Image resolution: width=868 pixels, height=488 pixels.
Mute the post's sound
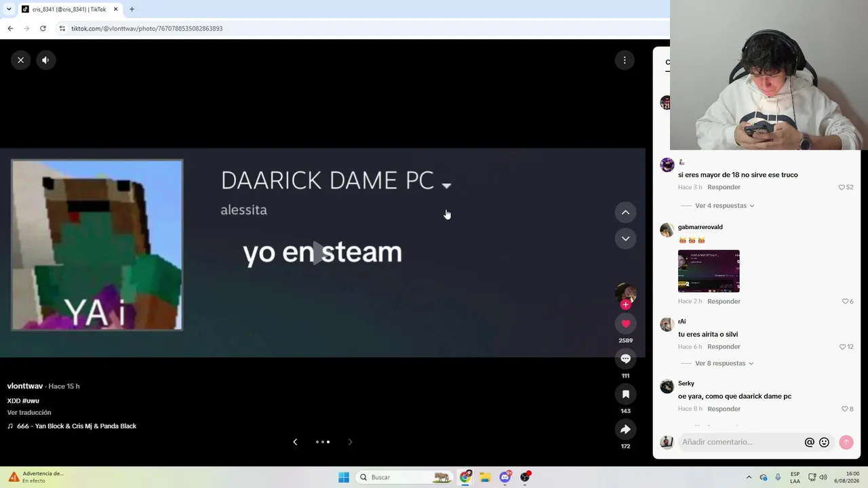(45, 60)
